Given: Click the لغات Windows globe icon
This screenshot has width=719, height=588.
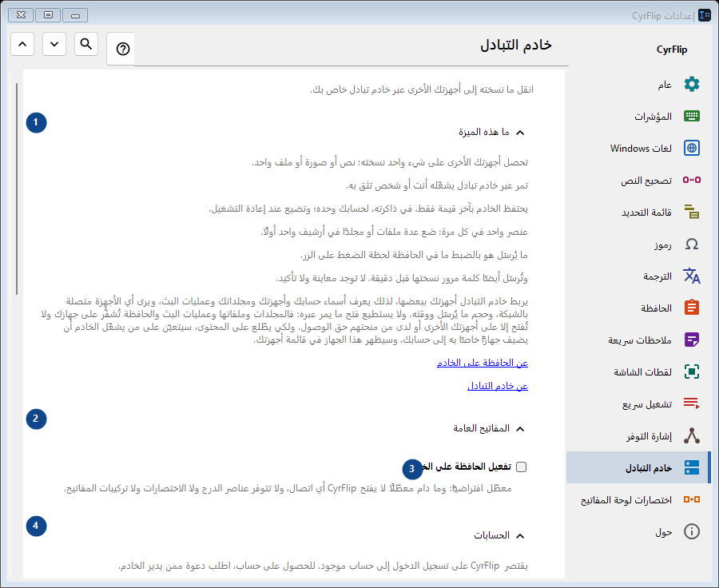Looking at the screenshot, I should tap(692, 148).
